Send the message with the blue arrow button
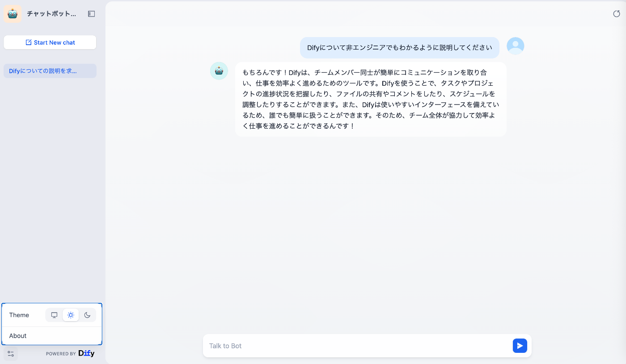This screenshot has width=626, height=364. pos(520,346)
